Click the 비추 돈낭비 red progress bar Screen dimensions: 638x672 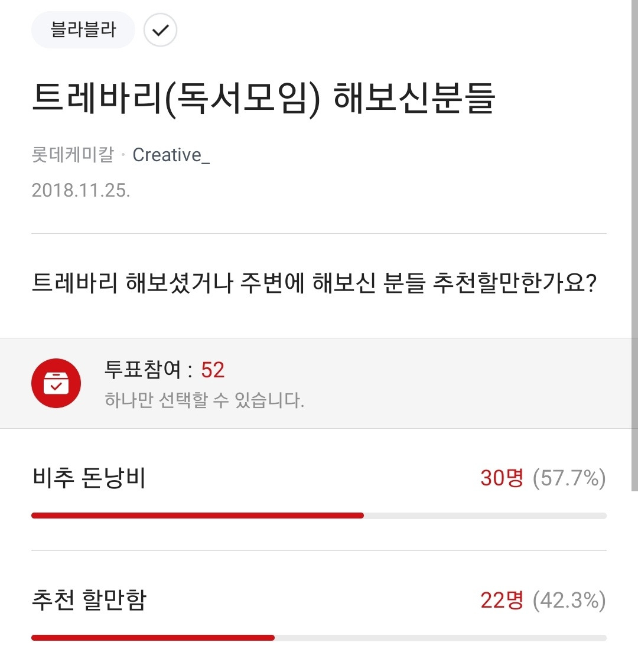point(198,515)
